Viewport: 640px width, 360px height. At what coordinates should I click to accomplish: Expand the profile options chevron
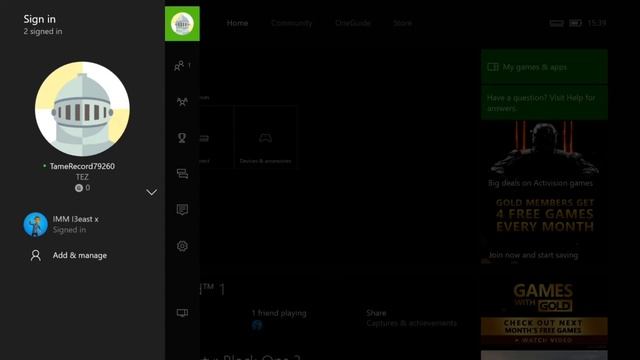pyautogui.click(x=151, y=192)
